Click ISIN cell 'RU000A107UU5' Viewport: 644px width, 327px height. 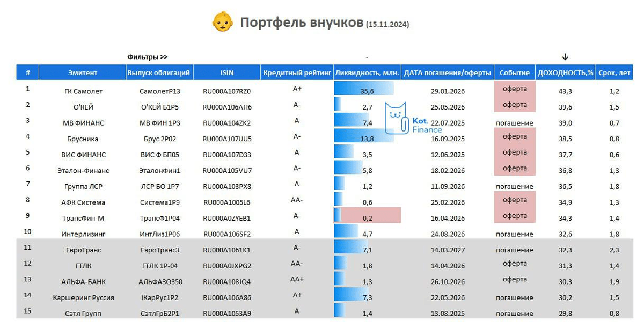click(x=227, y=139)
